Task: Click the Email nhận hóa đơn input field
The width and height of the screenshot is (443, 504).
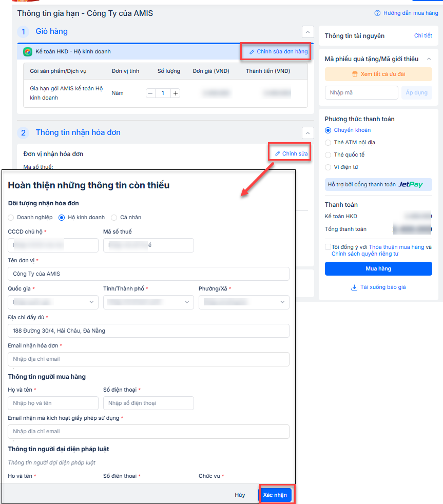Action: [x=148, y=359]
